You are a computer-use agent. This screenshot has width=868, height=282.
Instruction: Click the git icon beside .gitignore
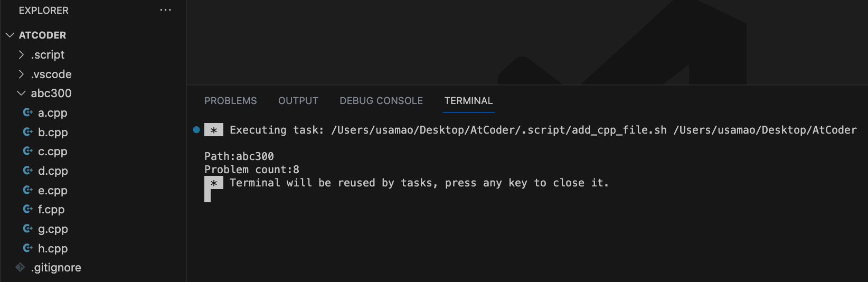pos(20,267)
